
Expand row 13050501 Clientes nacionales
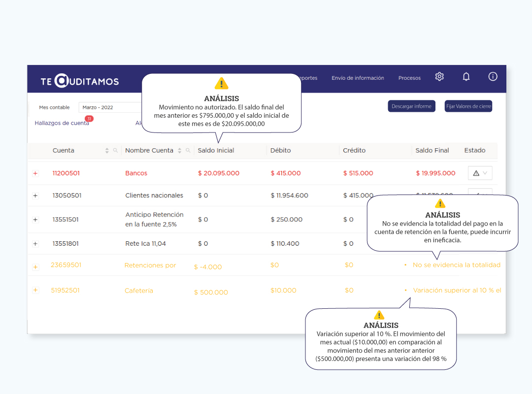(35, 196)
